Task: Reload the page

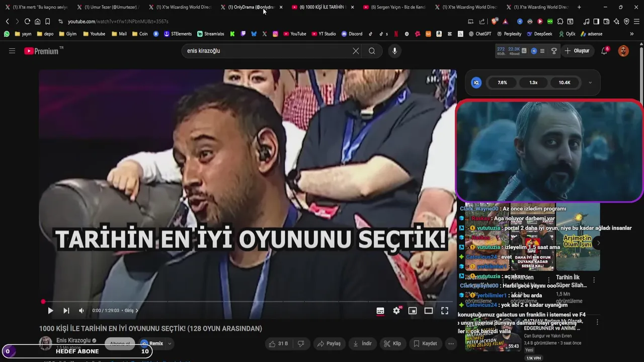Action: (27, 22)
